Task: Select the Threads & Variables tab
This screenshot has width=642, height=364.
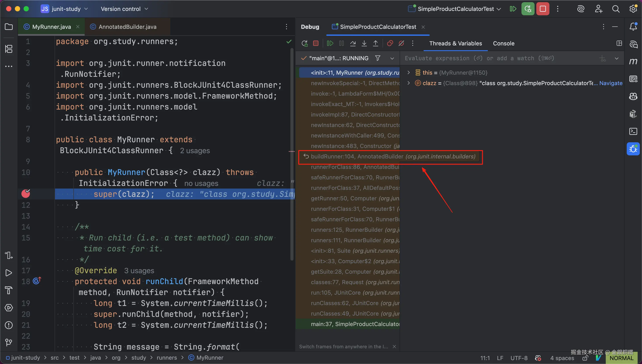Action: point(456,43)
